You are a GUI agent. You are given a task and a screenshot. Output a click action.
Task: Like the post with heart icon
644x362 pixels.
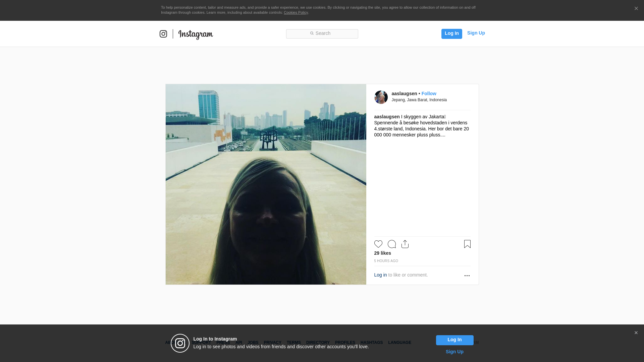(x=378, y=244)
